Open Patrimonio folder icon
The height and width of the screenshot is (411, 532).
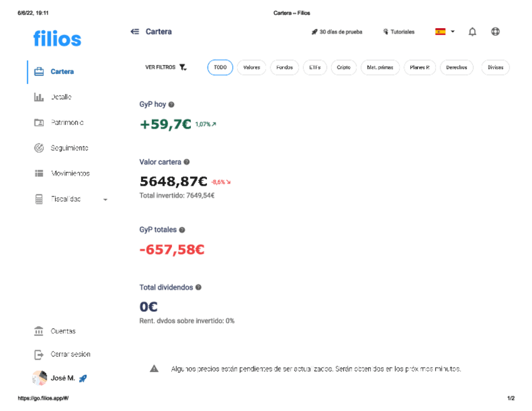pos(39,122)
